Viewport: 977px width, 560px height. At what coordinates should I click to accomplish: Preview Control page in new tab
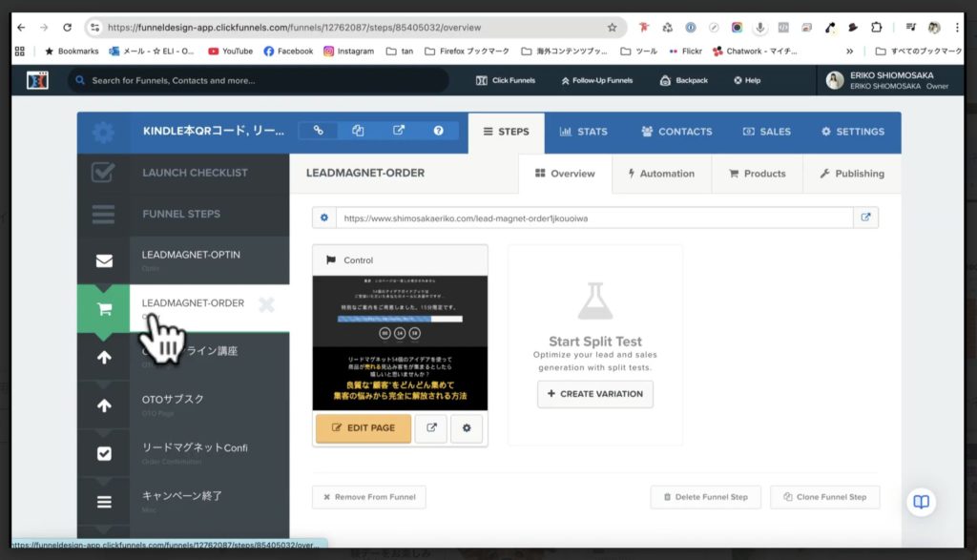click(430, 428)
